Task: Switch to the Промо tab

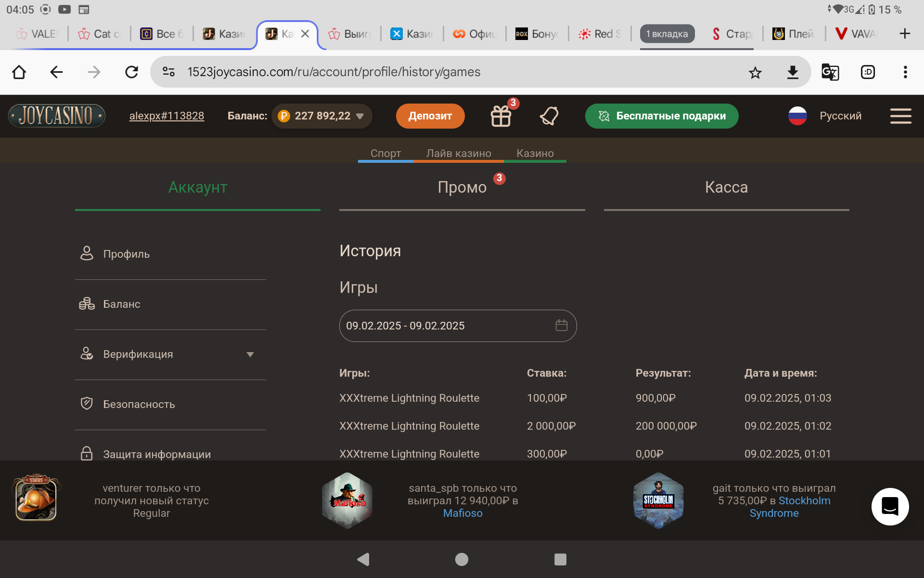Action: tap(462, 187)
